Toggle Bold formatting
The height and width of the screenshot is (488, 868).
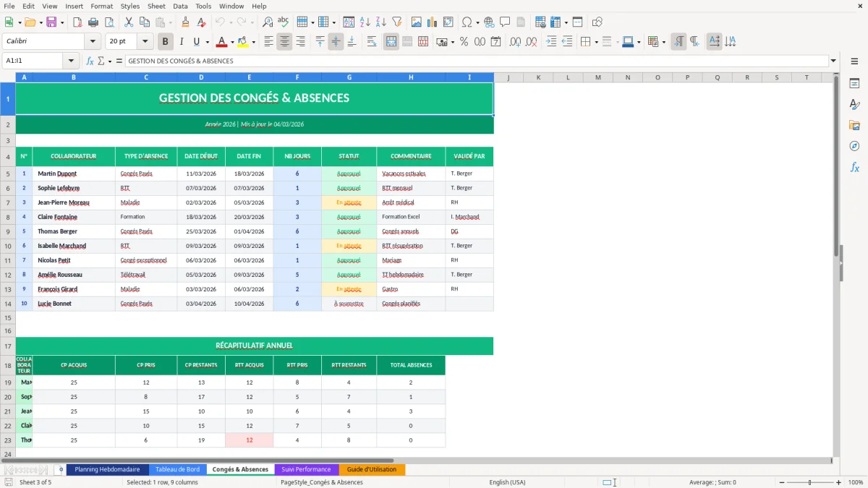(x=165, y=42)
